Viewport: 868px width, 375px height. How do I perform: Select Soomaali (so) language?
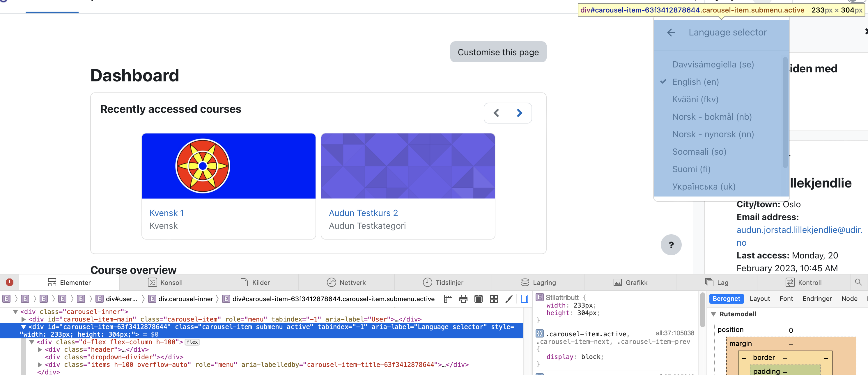[699, 152]
